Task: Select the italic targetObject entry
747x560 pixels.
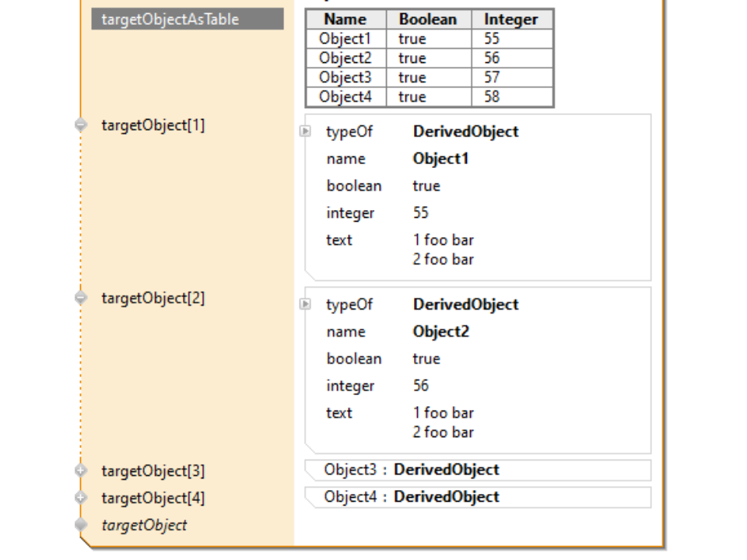Action: point(144,525)
